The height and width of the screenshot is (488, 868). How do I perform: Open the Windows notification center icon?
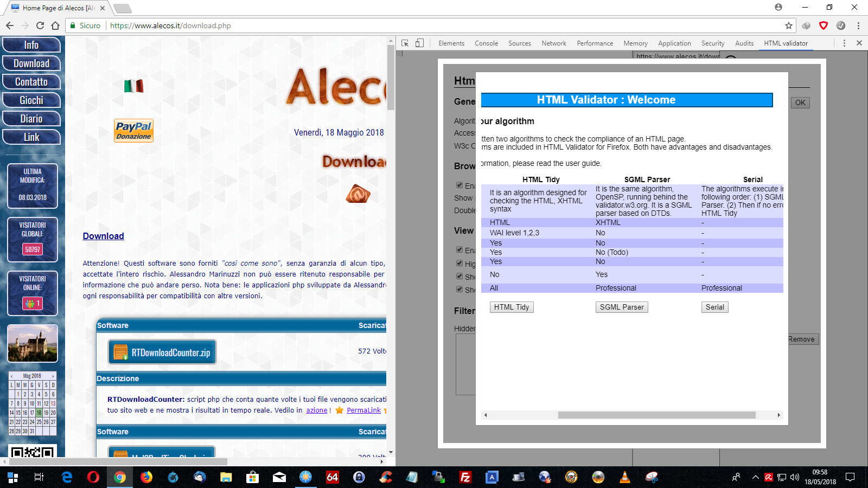[x=850, y=477]
